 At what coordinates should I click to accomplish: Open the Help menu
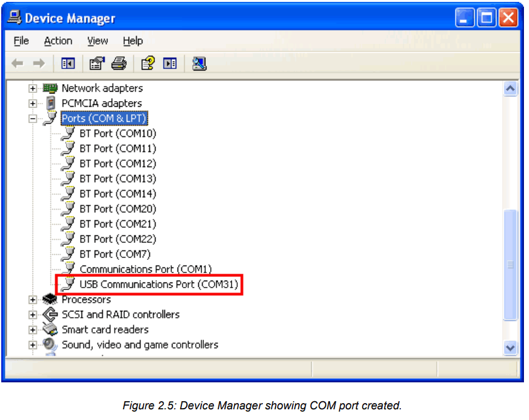click(x=132, y=41)
